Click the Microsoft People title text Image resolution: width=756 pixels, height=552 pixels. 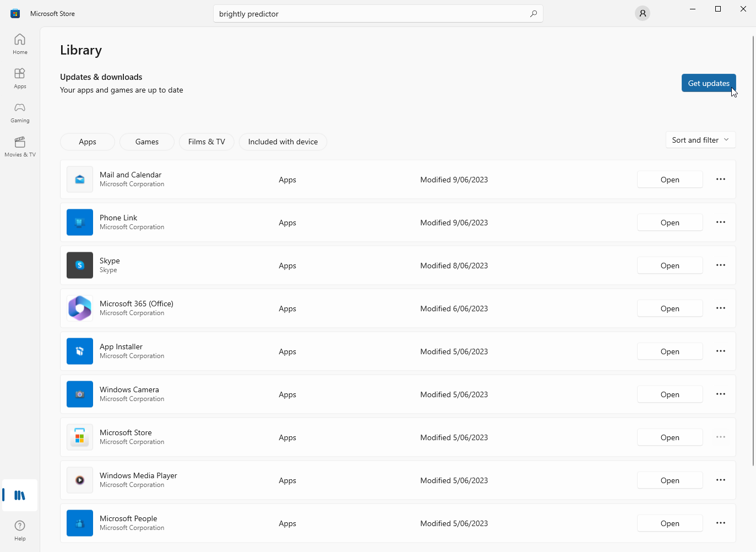(128, 518)
